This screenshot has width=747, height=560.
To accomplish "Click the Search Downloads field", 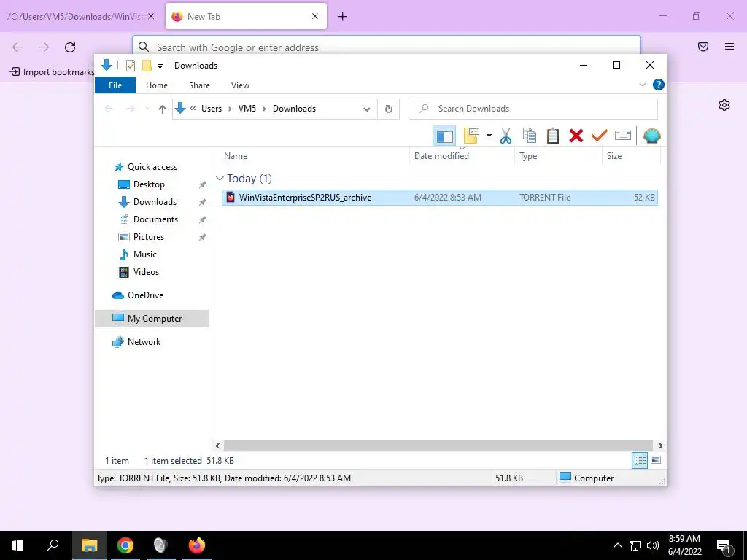I will pos(533,109).
